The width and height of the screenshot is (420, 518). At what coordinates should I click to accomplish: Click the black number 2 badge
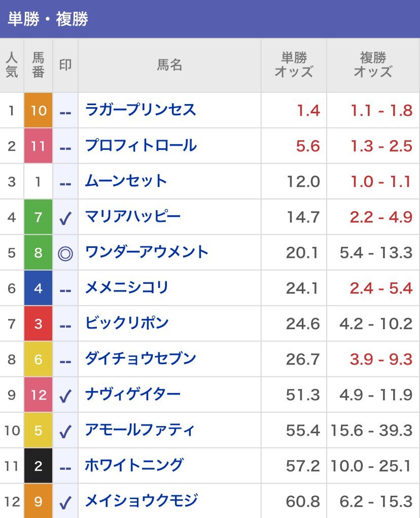(38, 466)
